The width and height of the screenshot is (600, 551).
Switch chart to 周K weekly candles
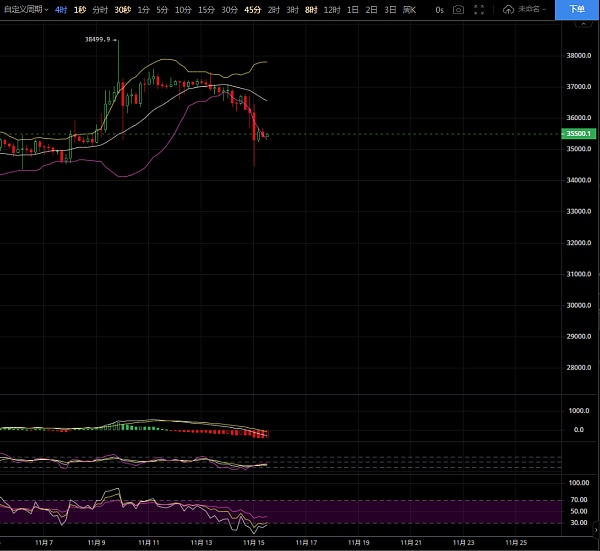click(x=408, y=9)
